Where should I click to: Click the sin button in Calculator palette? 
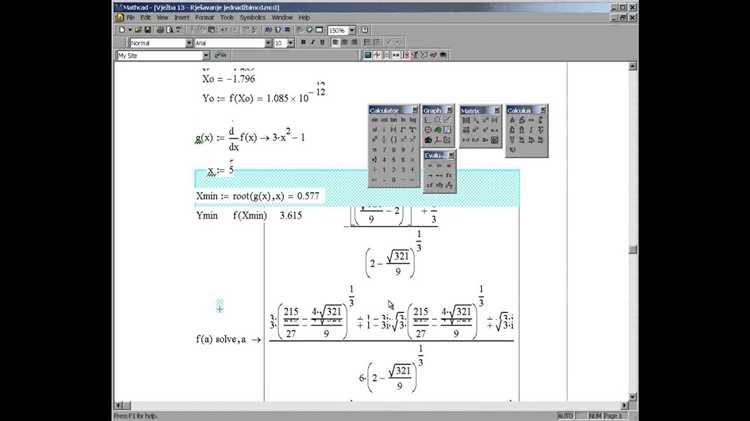(375, 120)
